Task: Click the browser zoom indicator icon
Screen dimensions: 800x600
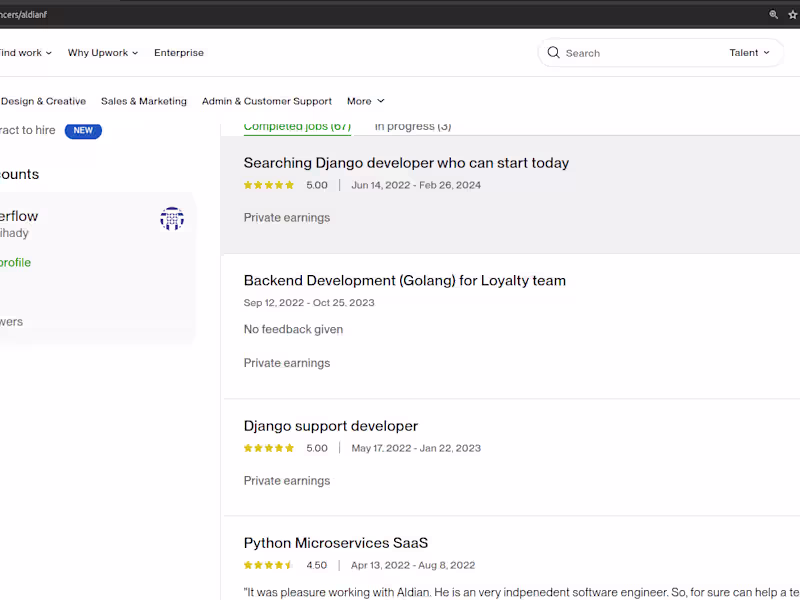Action: tap(773, 15)
